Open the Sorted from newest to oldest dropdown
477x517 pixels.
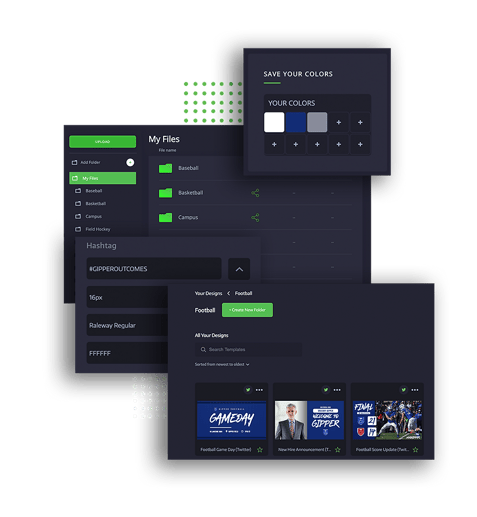click(222, 364)
